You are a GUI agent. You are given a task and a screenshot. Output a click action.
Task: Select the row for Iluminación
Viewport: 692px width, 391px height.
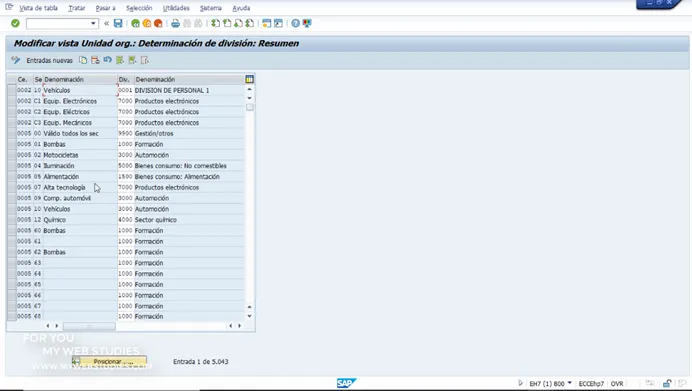pyautogui.click(x=12, y=165)
